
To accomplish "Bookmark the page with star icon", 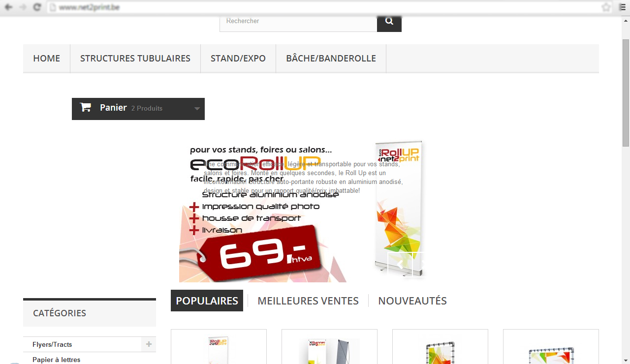I will tap(606, 7).
